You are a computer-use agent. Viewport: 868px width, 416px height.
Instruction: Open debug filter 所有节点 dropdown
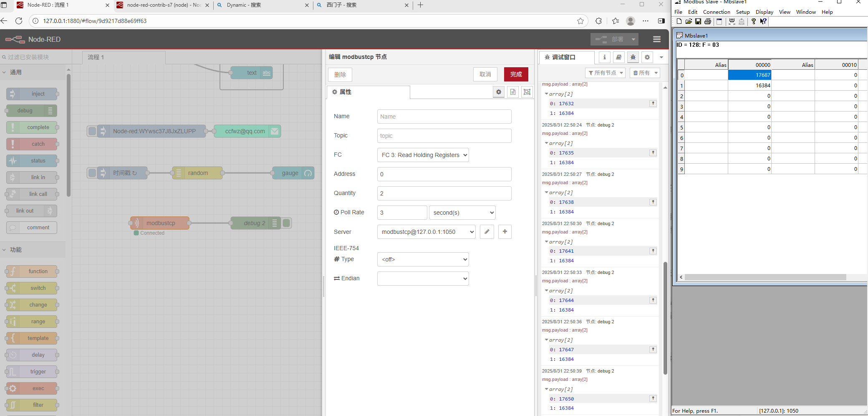(x=605, y=73)
